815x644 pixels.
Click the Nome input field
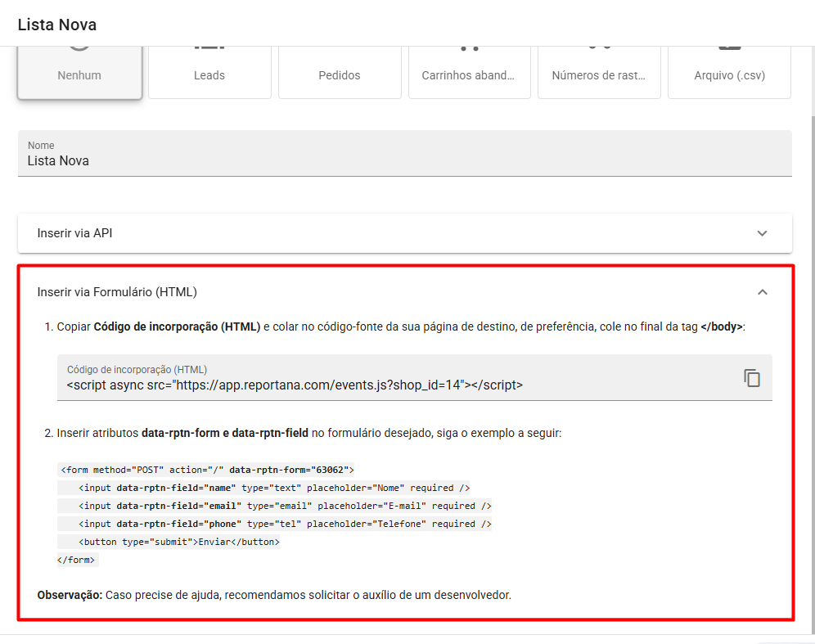tap(404, 160)
